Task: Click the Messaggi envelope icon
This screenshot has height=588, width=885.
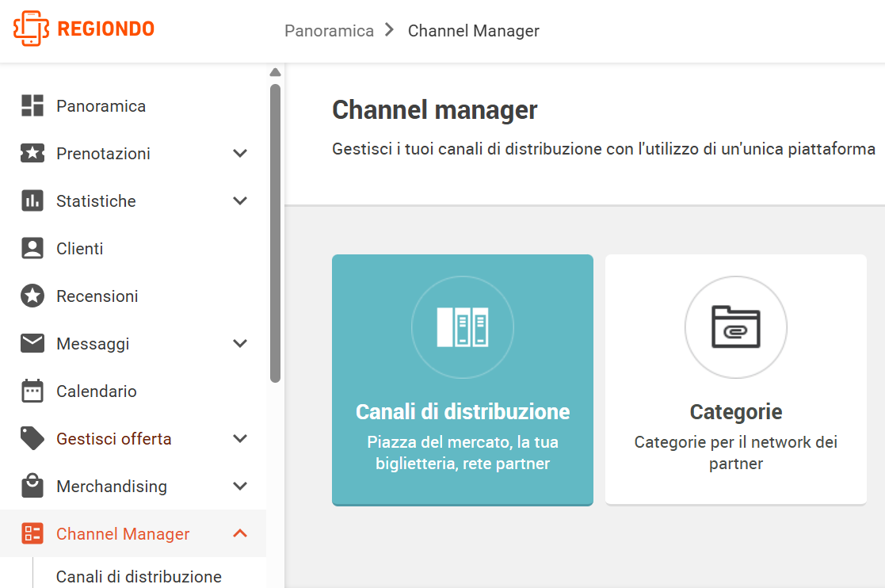Action: pos(32,343)
